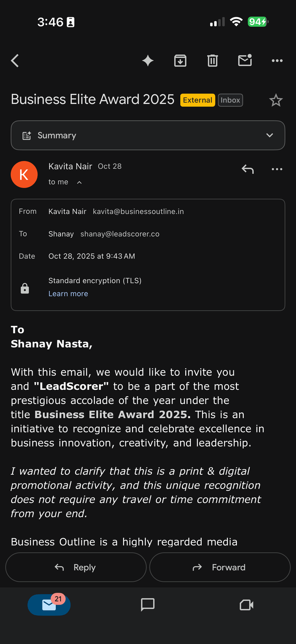Archive this email

click(180, 61)
